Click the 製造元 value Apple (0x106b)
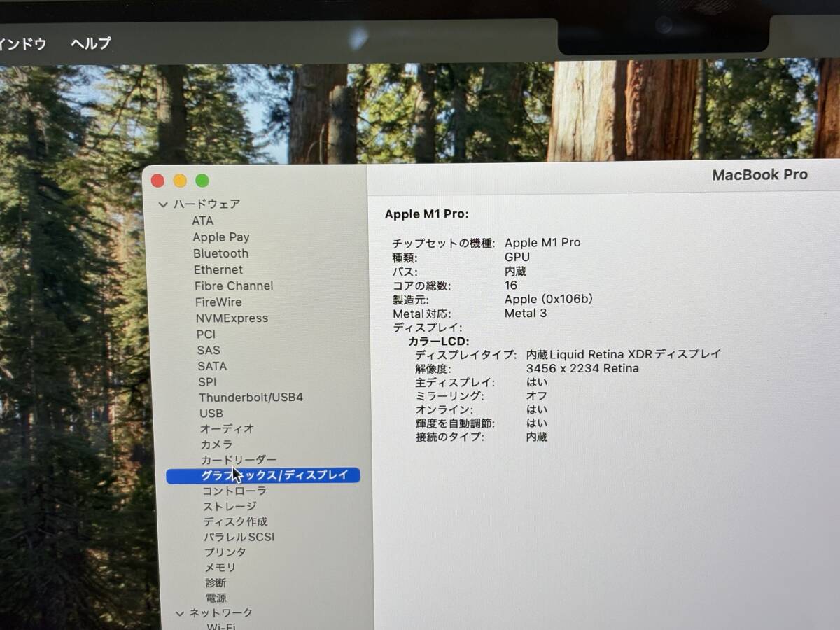 [549, 300]
